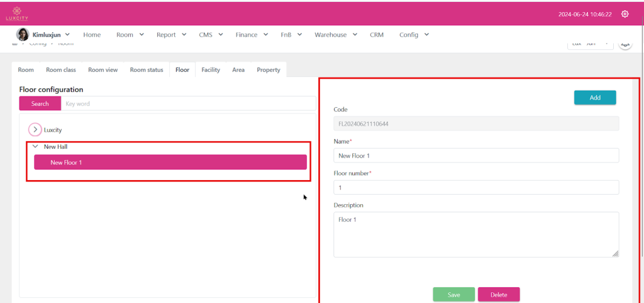Open settings gear in top bar
Viewport: 644px width, 303px height.
(x=625, y=14)
